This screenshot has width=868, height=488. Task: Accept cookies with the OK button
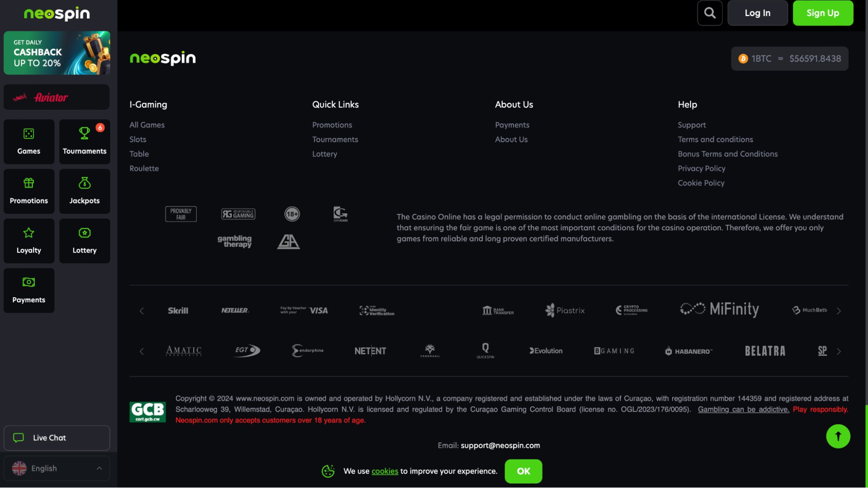(523, 472)
